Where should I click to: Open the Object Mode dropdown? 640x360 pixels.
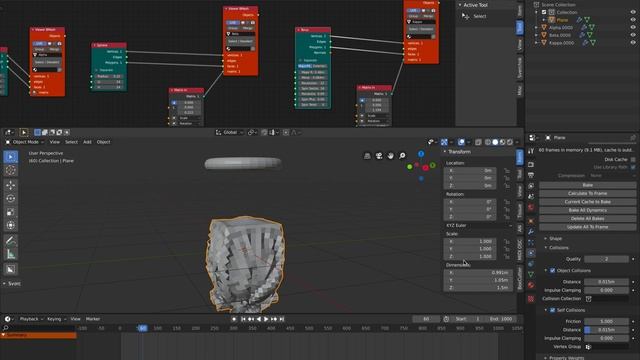[x=25, y=142]
